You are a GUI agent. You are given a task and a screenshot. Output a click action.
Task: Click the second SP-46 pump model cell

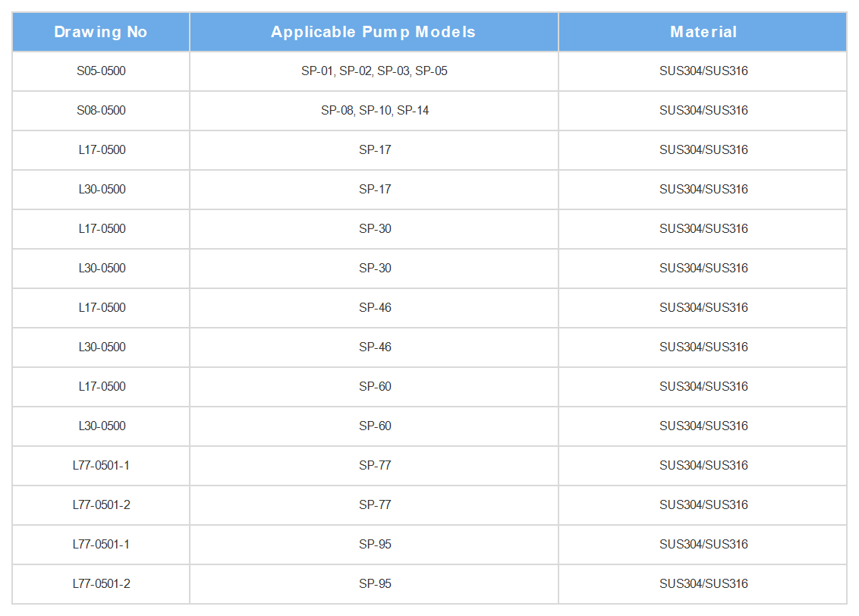[373, 347]
